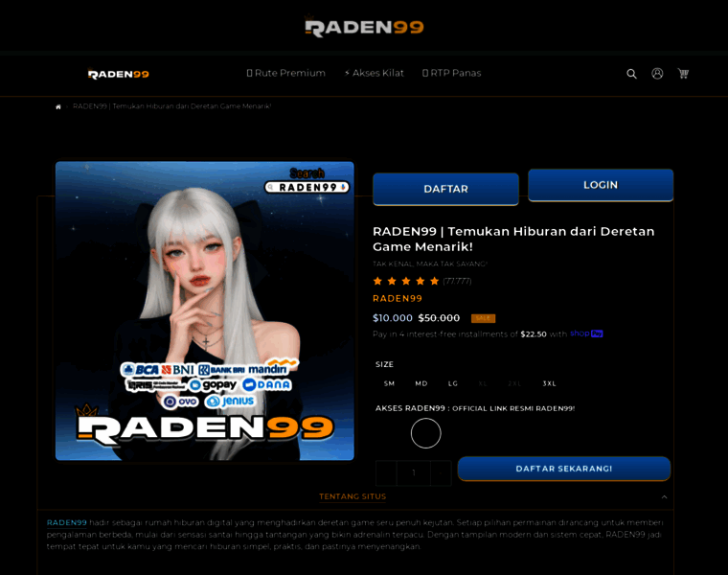Open the RTP Panas menu item

tap(452, 73)
